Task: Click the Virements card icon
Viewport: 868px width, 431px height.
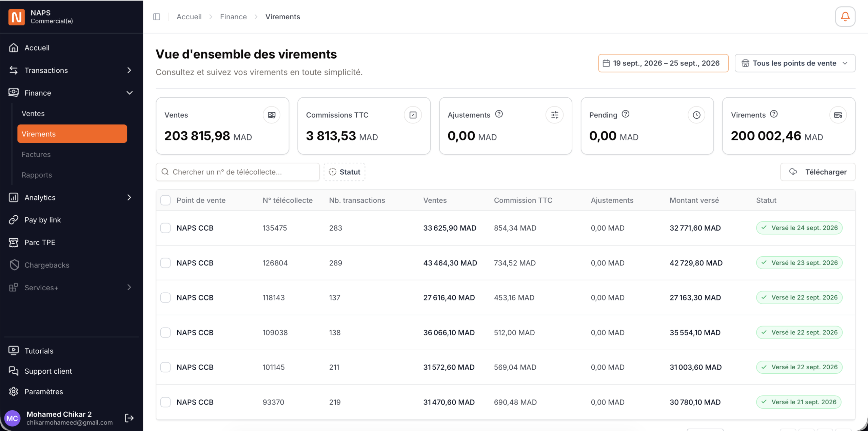Action: (x=838, y=115)
